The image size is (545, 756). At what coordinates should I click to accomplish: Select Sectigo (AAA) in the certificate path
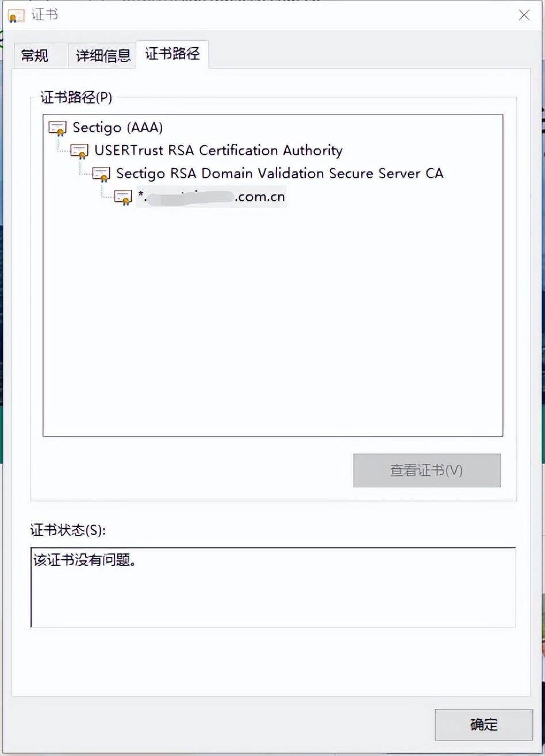tap(118, 127)
